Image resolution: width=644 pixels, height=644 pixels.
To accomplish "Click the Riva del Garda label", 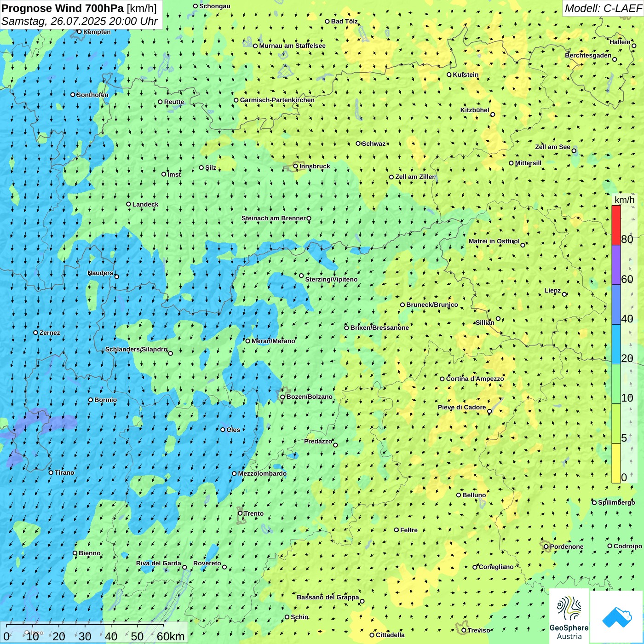I will 159,563.
